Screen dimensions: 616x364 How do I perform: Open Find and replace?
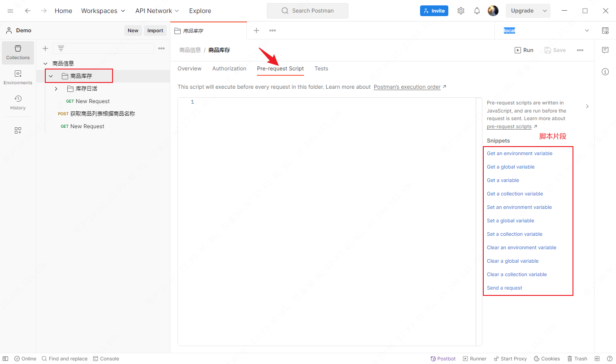pyautogui.click(x=65, y=359)
